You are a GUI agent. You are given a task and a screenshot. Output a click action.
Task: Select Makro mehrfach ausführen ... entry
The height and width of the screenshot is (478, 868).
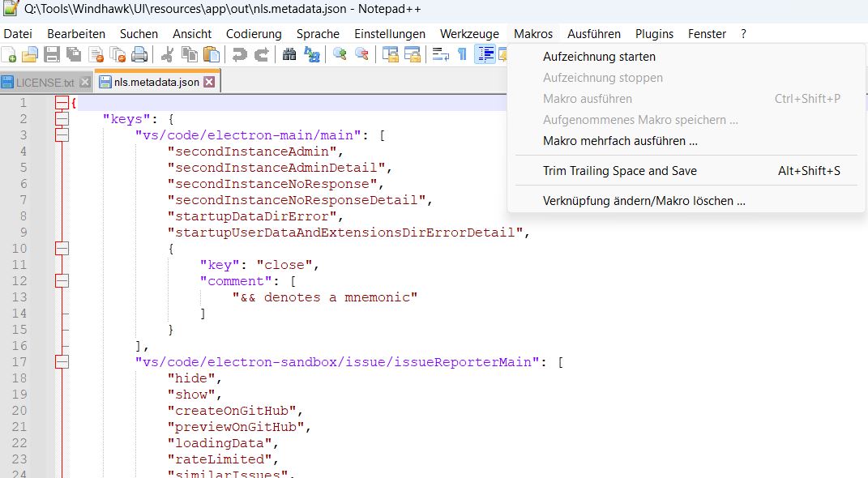coord(686,141)
